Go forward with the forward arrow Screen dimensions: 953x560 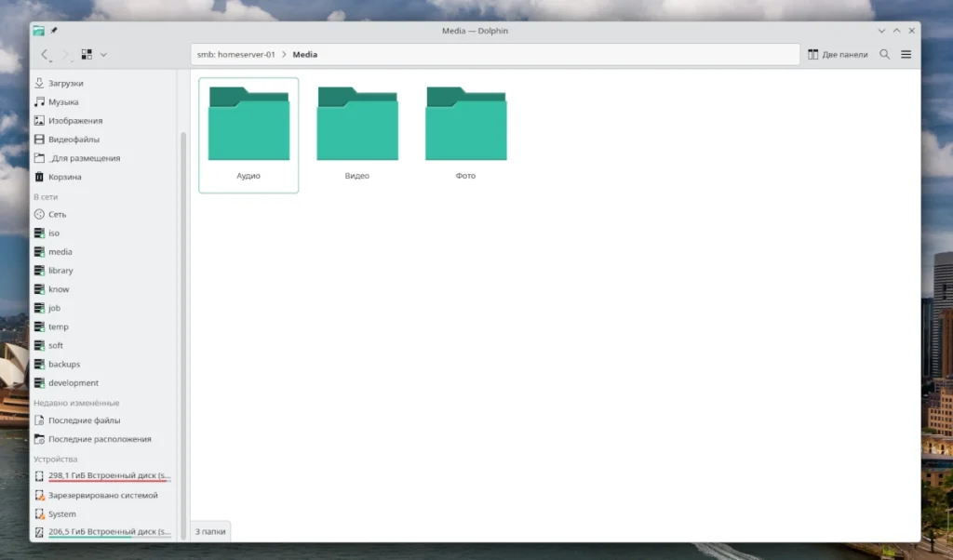point(66,55)
